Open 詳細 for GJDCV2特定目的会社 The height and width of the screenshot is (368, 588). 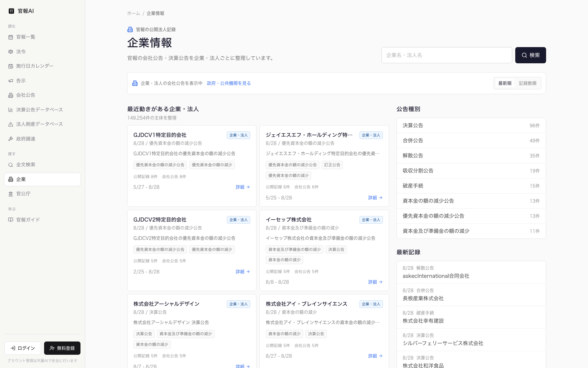[x=243, y=272]
